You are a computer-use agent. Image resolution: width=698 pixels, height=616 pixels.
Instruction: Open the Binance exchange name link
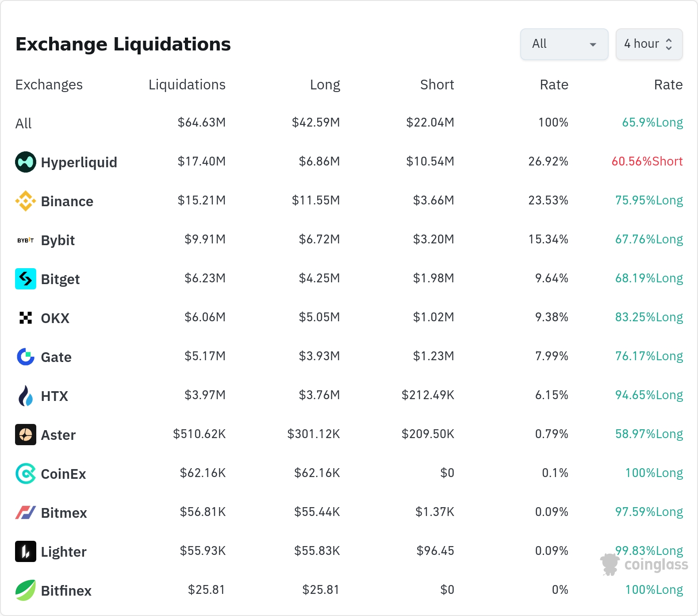(67, 201)
